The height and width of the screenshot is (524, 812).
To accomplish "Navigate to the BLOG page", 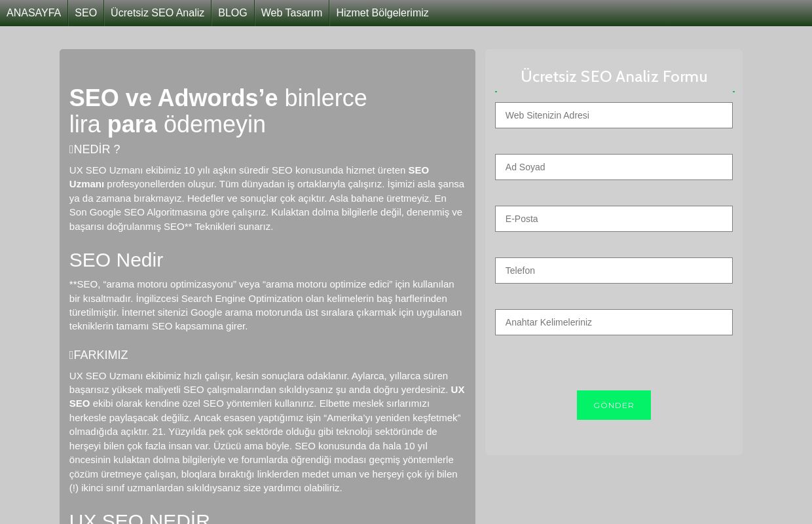I will pyautogui.click(x=232, y=13).
